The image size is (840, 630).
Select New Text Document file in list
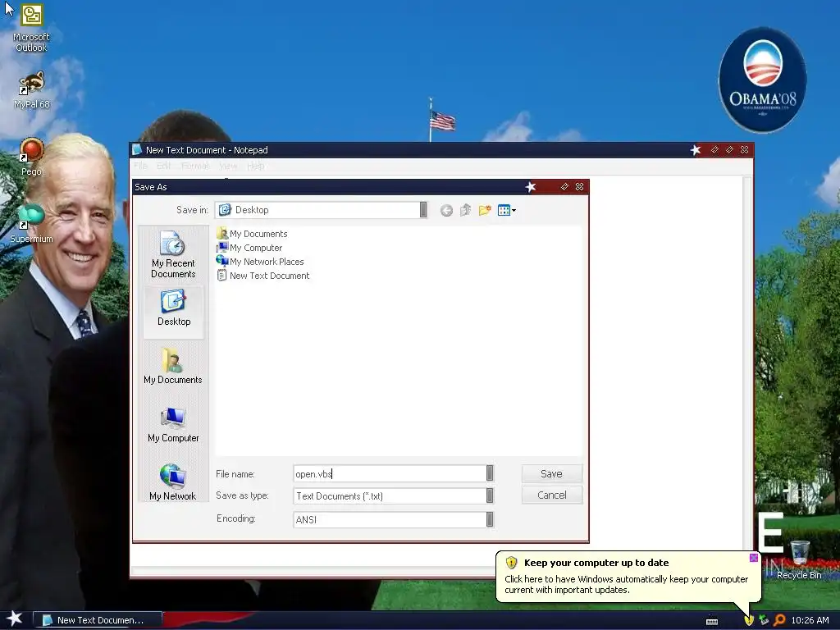263,276
